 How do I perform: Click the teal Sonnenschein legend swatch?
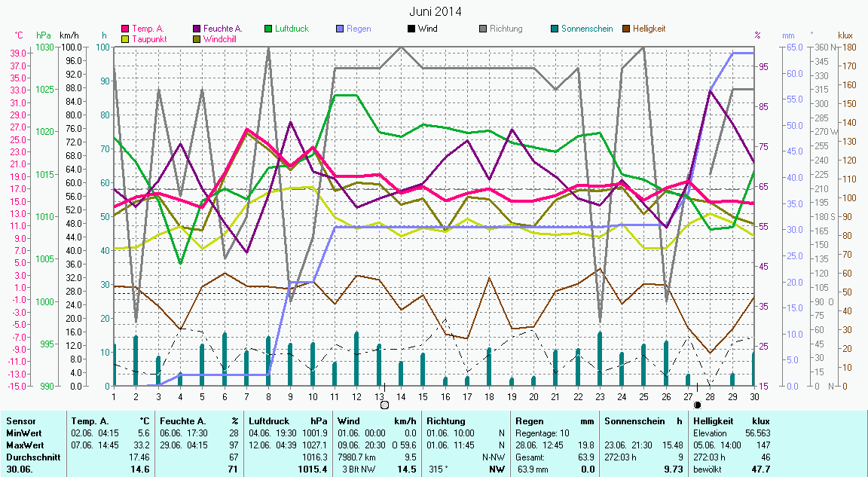coord(555,29)
